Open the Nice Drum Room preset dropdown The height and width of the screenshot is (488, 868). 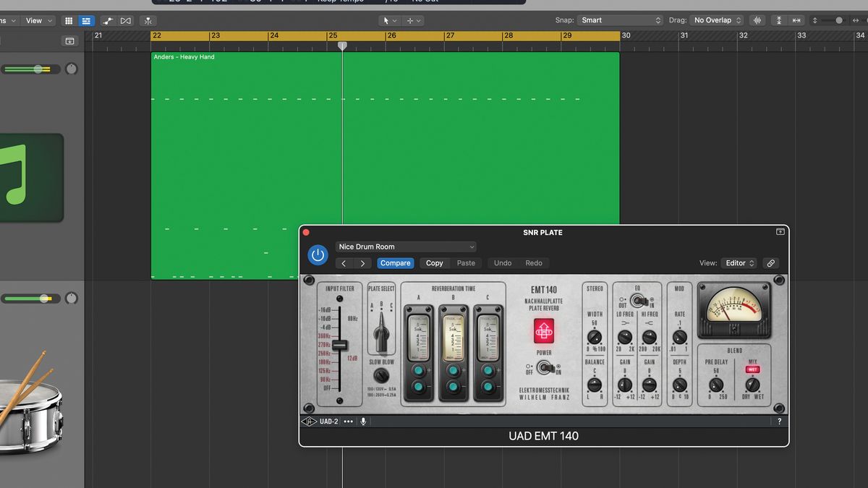tap(405, 247)
